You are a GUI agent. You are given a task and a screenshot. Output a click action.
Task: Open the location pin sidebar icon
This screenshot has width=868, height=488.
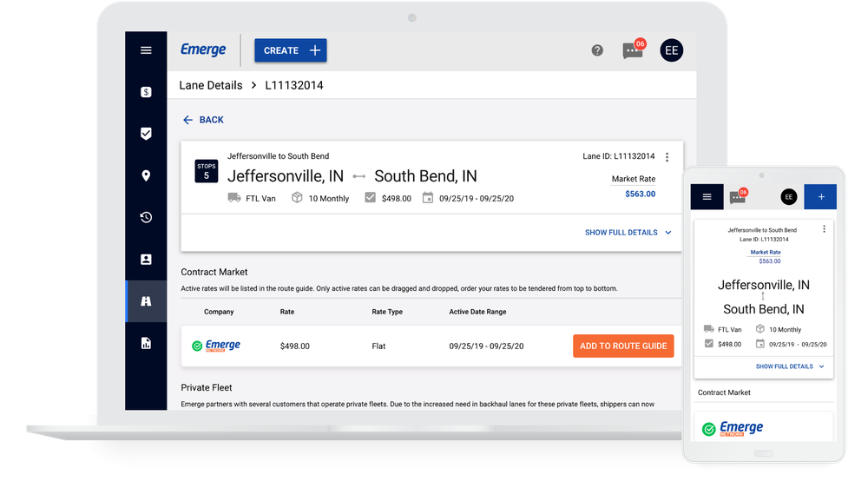(146, 175)
